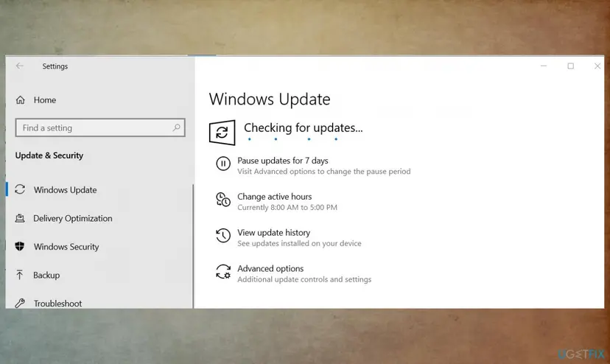Click the back arrow in Settings
The height and width of the screenshot is (364, 610).
tap(19, 66)
